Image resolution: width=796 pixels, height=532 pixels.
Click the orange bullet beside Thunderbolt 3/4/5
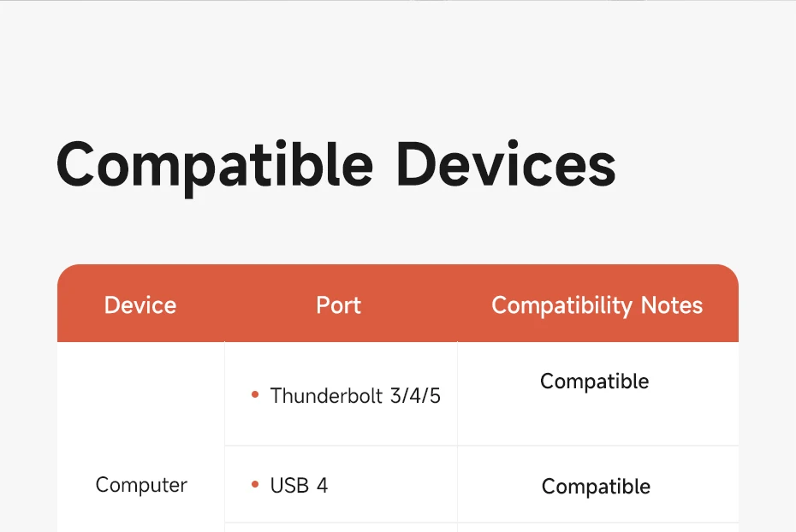point(255,394)
